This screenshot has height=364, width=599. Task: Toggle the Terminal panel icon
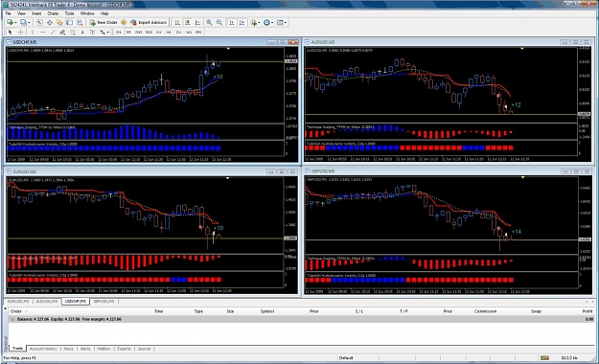(x=69, y=23)
